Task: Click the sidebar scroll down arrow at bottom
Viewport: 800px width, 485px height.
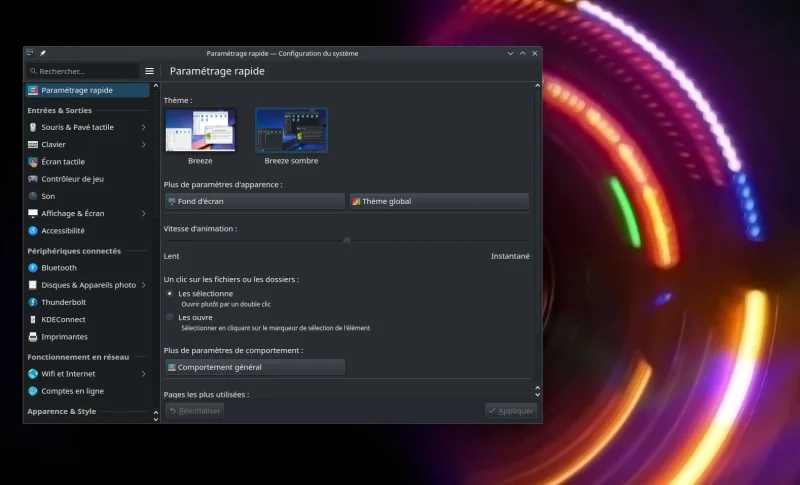Action: [x=156, y=419]
